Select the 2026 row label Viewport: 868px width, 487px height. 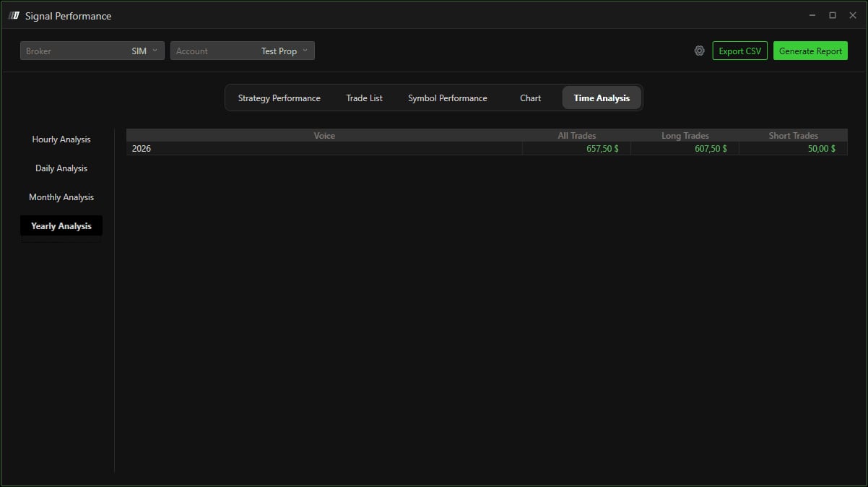tap(142, 148)
